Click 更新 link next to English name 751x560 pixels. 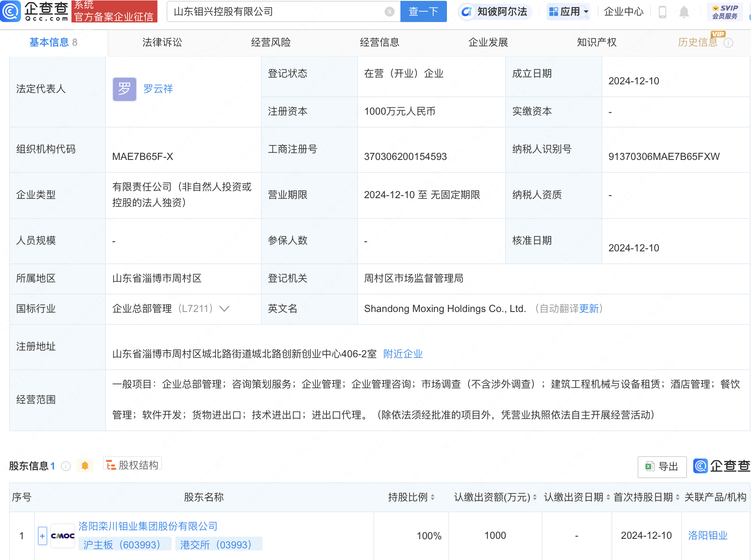[589, 309]
